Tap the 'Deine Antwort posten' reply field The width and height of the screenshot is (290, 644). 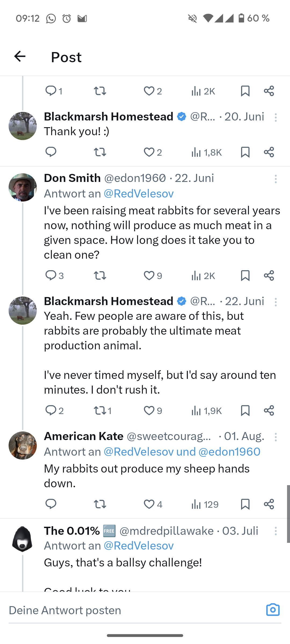(129, 610)
